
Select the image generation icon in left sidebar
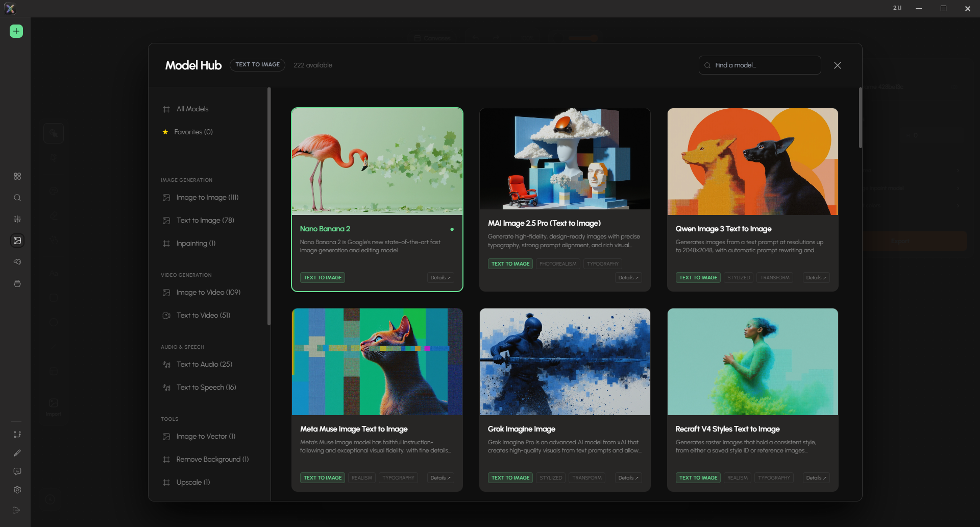[17, 241]
